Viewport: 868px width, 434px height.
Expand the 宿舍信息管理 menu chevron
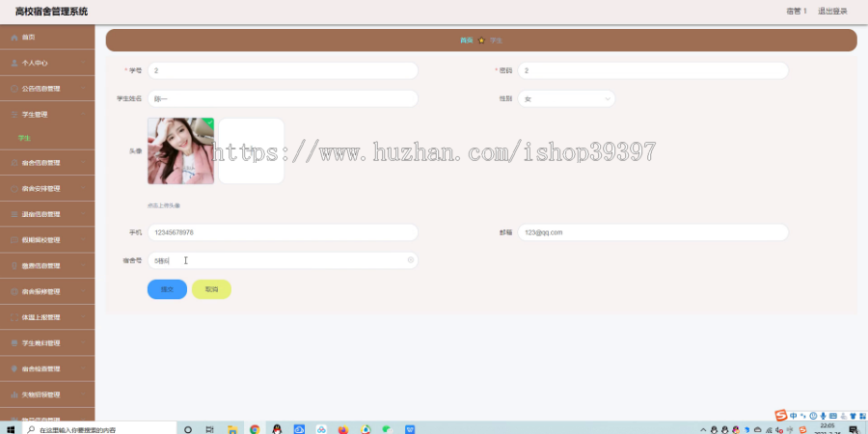coord(83,163)
